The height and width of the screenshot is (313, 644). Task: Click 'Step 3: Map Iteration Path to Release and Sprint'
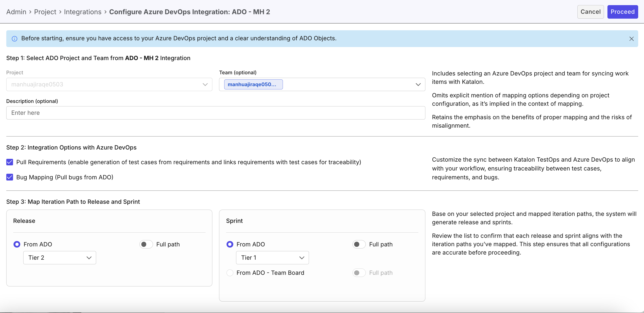73,202
